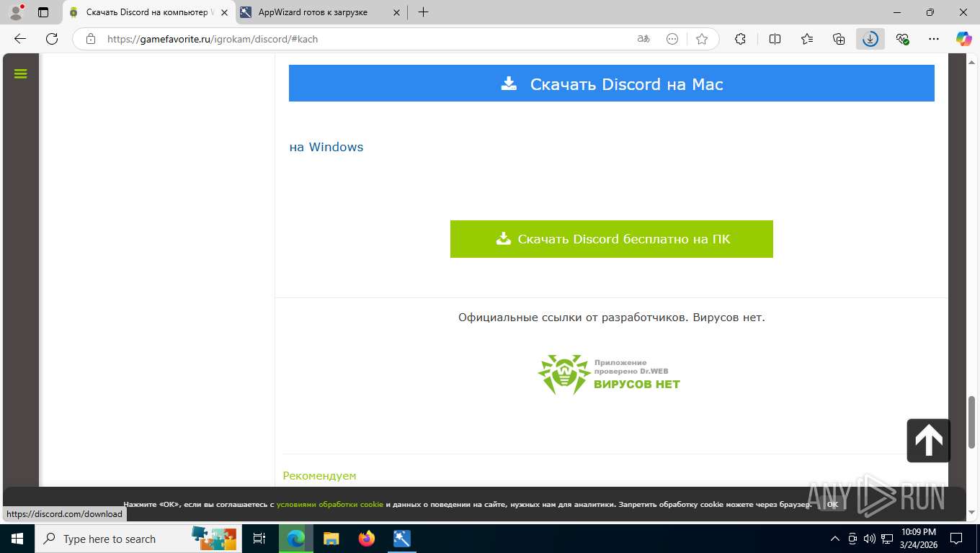The height and width of the screenshot is (553, 980).
Task: Show hidden system tray icons
Action: (x=835, y=539)
